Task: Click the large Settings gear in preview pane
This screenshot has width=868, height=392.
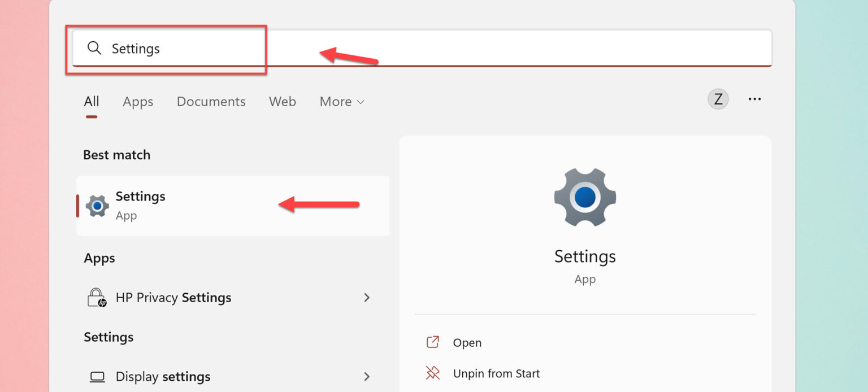Action: [584, 198]
